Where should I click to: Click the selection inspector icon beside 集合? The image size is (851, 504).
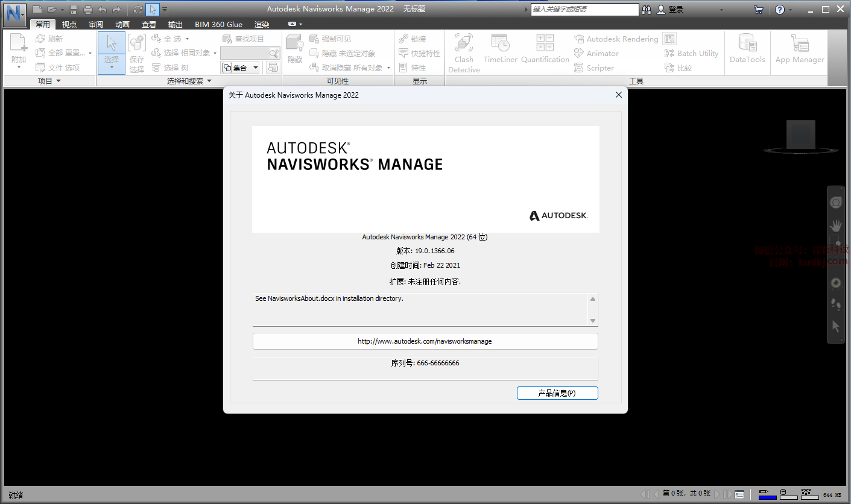coord(273,68)
